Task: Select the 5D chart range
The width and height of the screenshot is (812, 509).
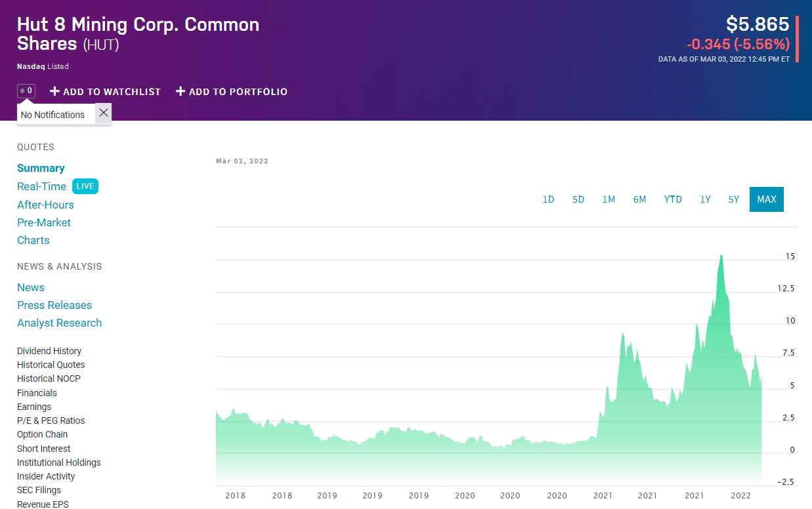Action: [578, 199]
